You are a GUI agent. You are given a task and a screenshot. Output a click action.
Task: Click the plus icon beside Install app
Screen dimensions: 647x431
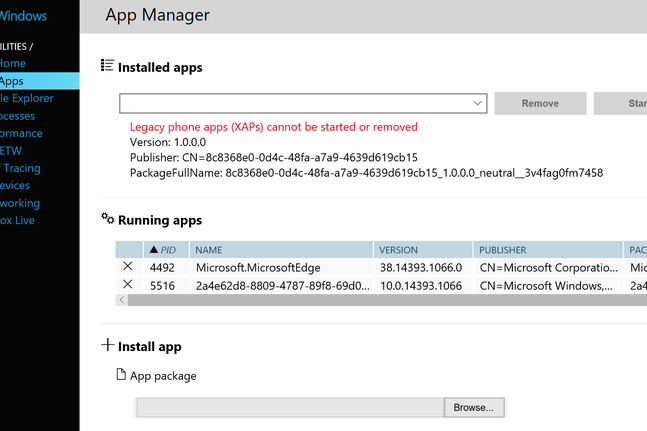click(107, 345)
